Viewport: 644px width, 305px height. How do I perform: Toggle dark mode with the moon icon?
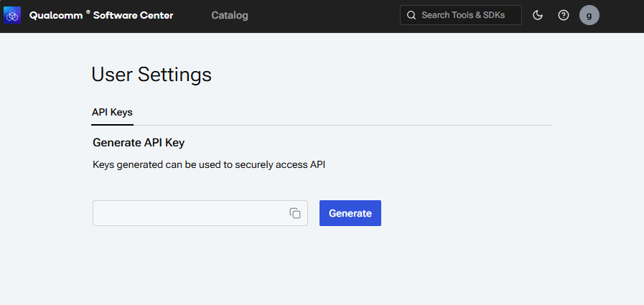[538, 15]
